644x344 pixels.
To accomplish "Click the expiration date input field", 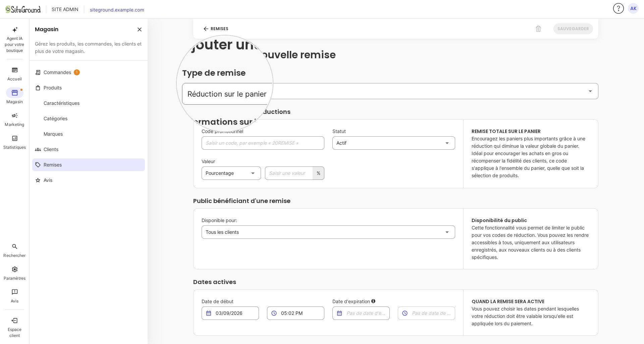I will click(x=361, y=313).
